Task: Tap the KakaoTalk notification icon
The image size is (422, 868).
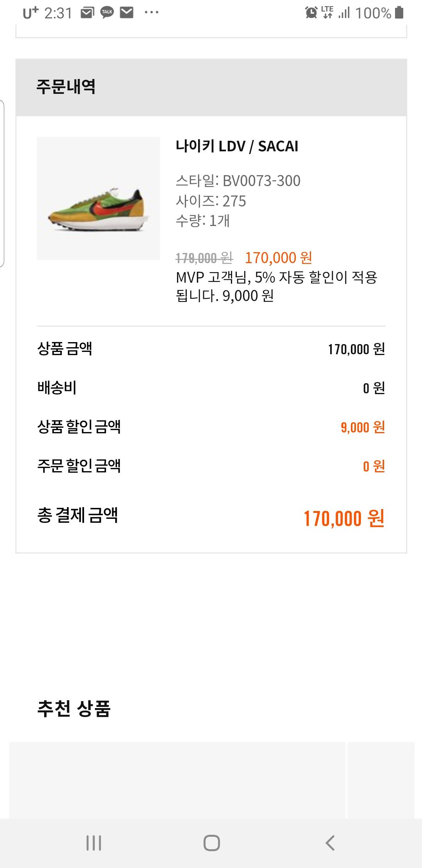Action: (x=107, y=13)
